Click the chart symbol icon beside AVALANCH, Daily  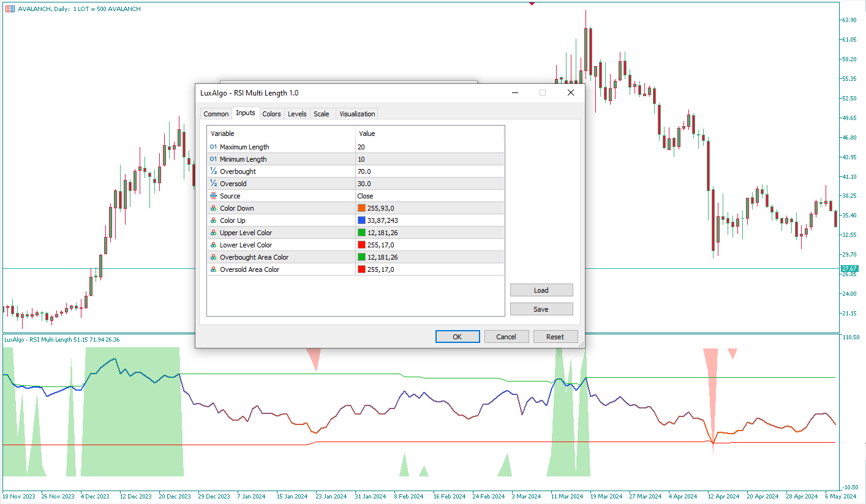pyautogui.click(x=10, y=9)
